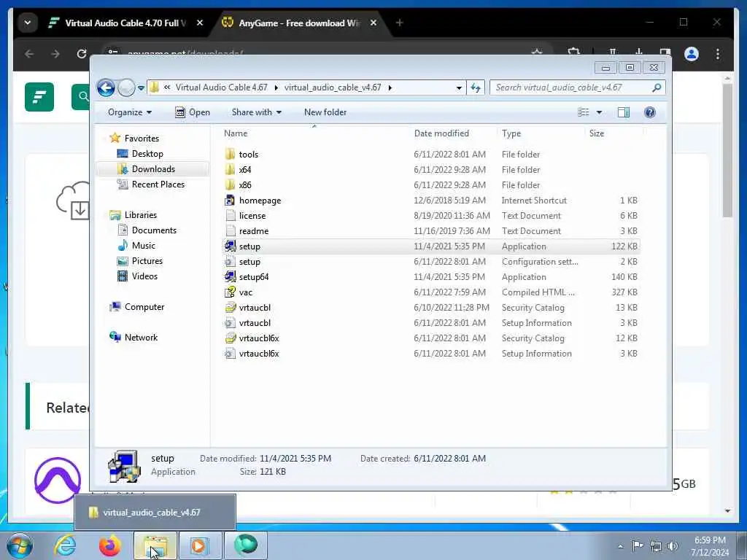Open the browser tab search dropdown
Image resolution: width=747 pixels, height=560 pixels.
(x=28, y=23)
